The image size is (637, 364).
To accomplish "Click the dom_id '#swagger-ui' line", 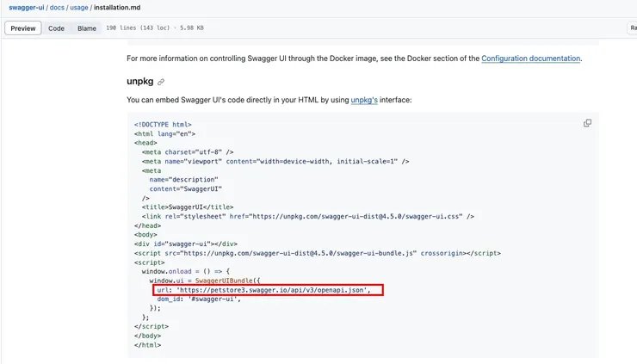I will [x=199, y=299].
